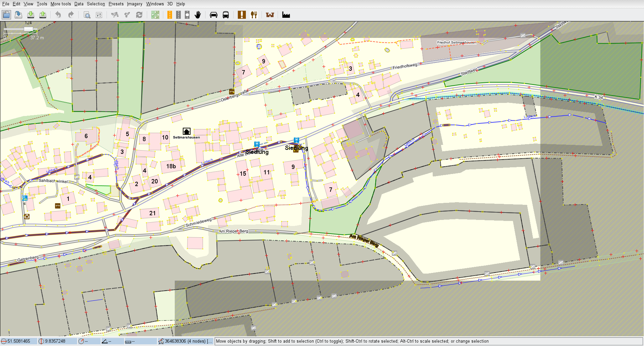644x346 pixels.
Task: Click the green Download map data icon
Action: coord(31,15)
